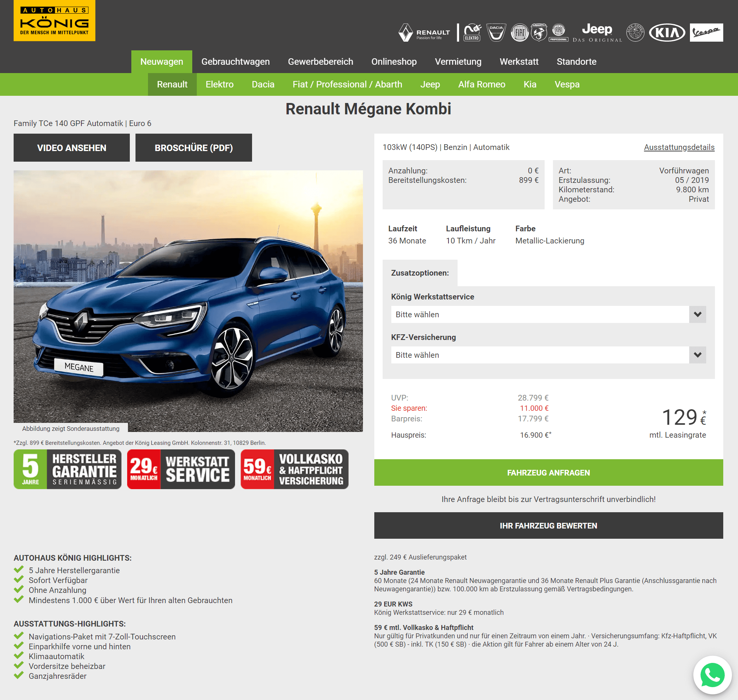
Task: Click Family TCe 140 GPF Automatik subtitle
Action: 83,123
